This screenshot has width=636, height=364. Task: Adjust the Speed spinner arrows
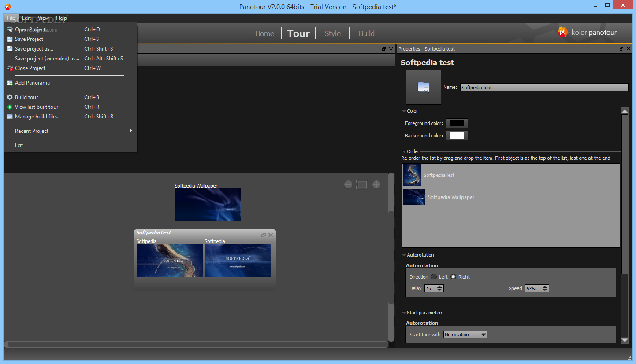545,289
